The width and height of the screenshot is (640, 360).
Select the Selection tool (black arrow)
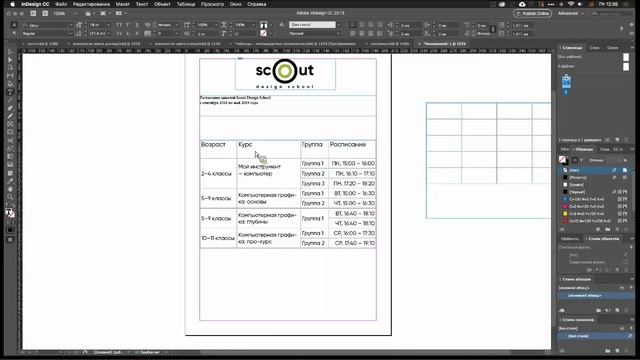click(x=10, y=52)
